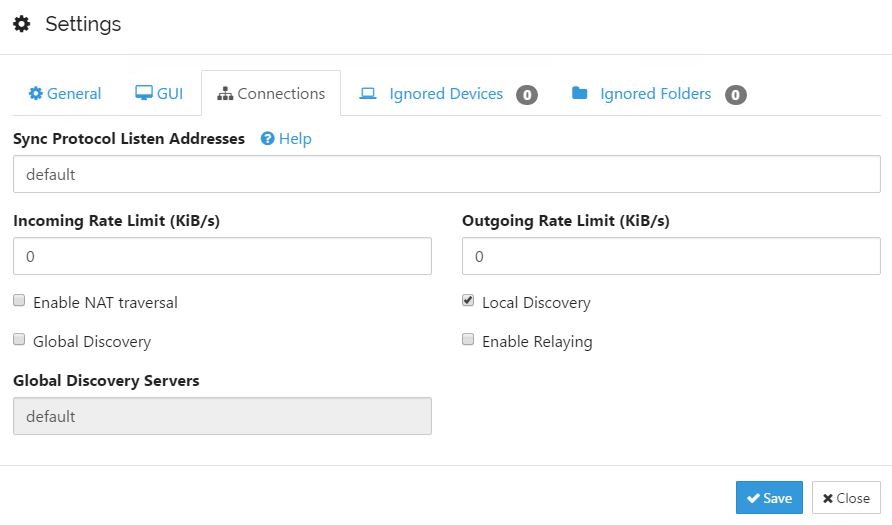Click the laptop icon for Ignored Devices
Image resolution: width=892 pixels, height=525 pixels.
pyautogui.click(x=368, y=94)
